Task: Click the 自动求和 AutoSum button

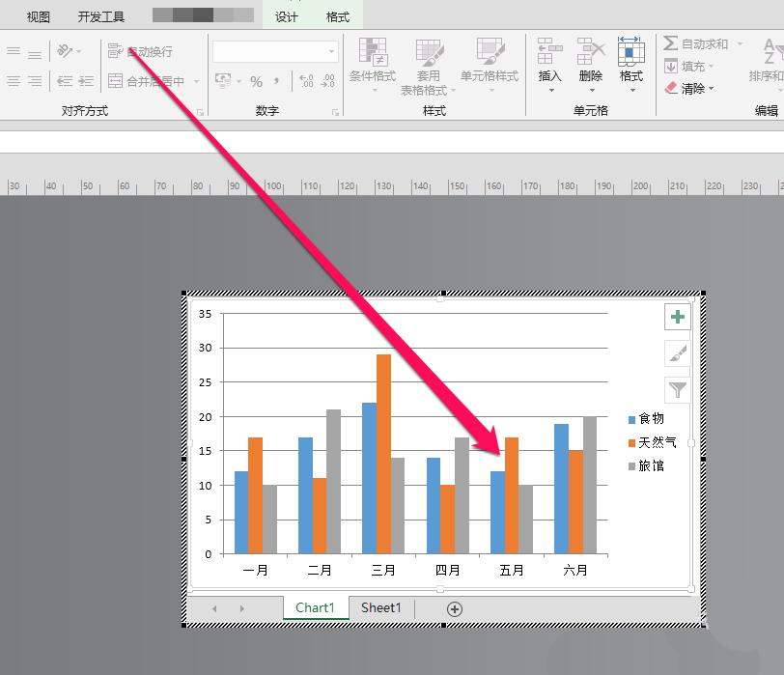Action: tap(696, 44)
